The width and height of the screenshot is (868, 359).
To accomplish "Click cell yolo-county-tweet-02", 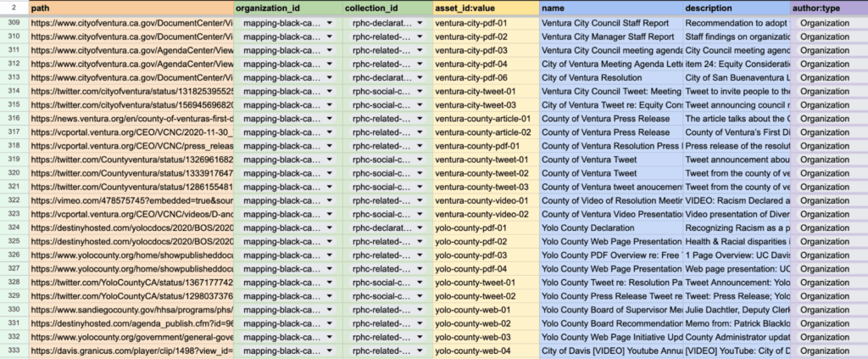I will (x=486, y=296).
